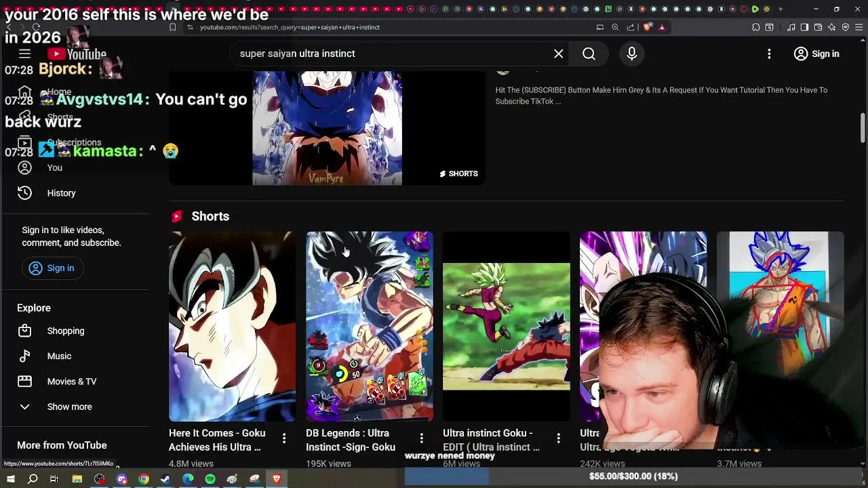868x488 pixels.
Task: Click the browser address bar URL
Action: tap(290, 27)
